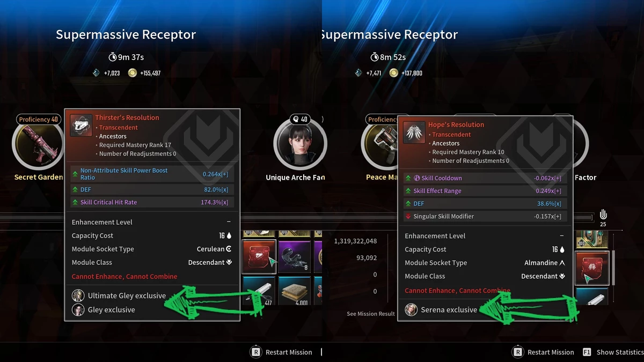
Task: Click the Ultimate Gley portrait icon
Action: coord(78,295)
